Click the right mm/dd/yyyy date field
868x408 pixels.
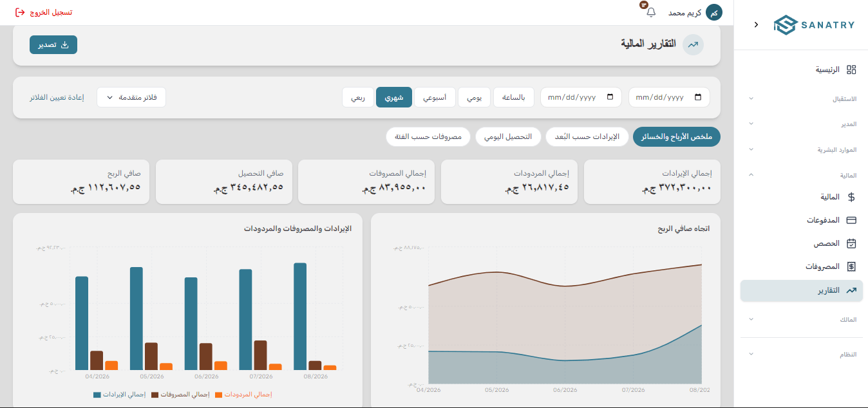(x=669, y=97)
